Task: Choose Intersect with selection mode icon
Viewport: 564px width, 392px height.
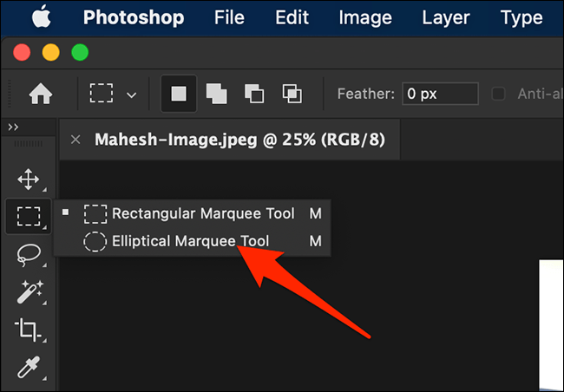Action: tap(292, 94)
